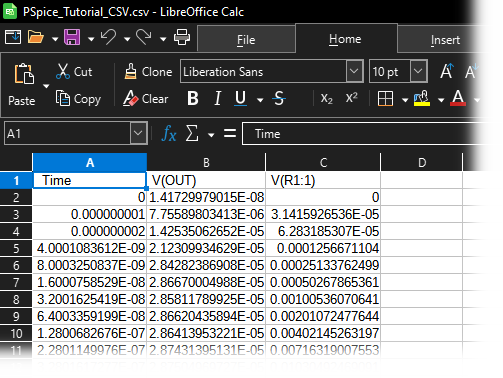Select row 2 header

click(x=16, y=198)
